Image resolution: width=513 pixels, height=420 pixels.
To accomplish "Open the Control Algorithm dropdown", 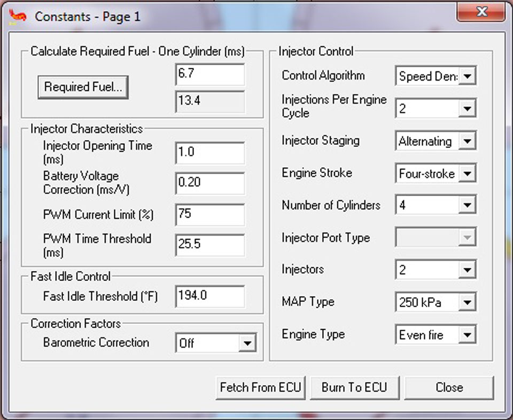I will (x=467, y=76).
